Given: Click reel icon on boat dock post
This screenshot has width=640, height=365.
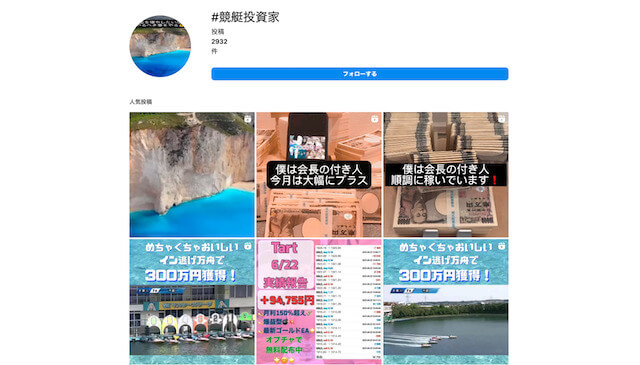Looking at the screenshot, I should (x=247, y=246).
